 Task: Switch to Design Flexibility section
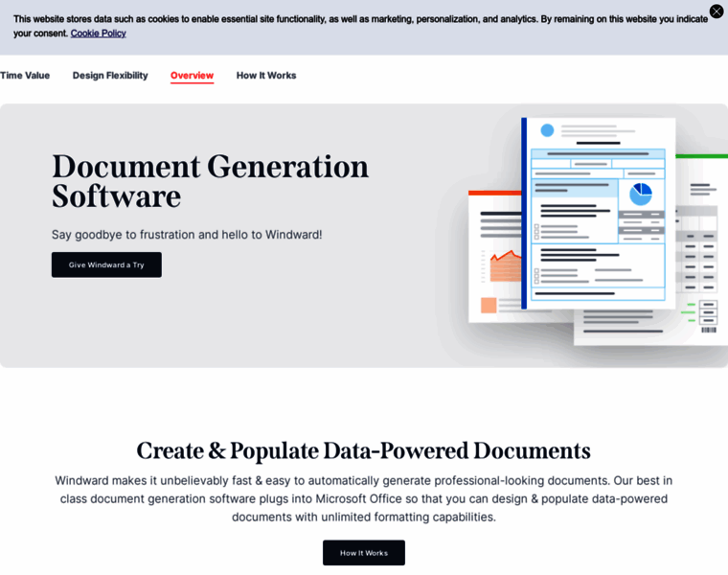point(110,76)
